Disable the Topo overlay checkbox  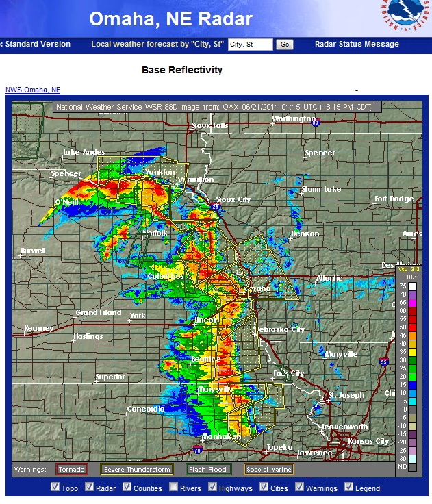point(55,488)
